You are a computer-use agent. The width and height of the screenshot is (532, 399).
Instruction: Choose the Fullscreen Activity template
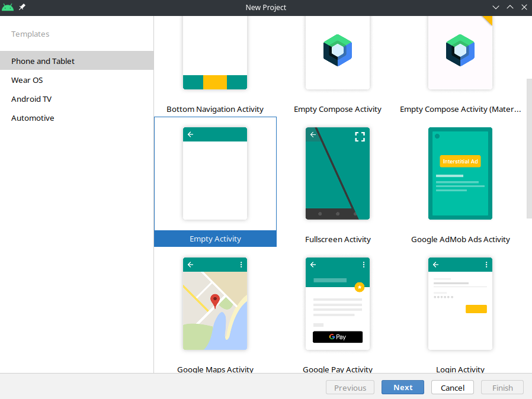pos(338,173)
